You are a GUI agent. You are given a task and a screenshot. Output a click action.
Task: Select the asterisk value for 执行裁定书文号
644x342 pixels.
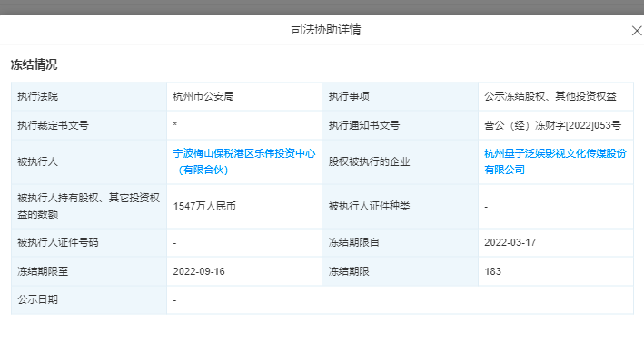pyautogui.click(x=175, y=124)
